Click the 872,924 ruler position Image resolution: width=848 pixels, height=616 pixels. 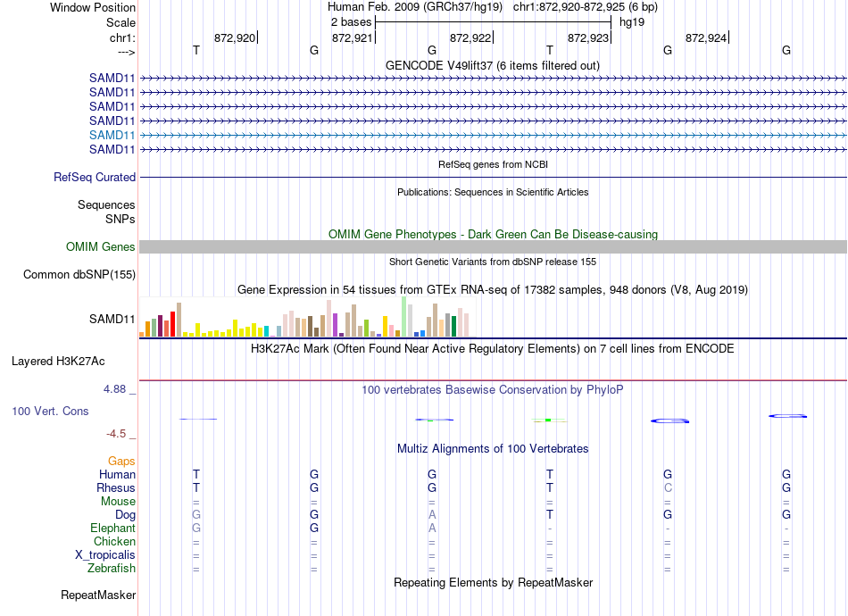point(706,37)
